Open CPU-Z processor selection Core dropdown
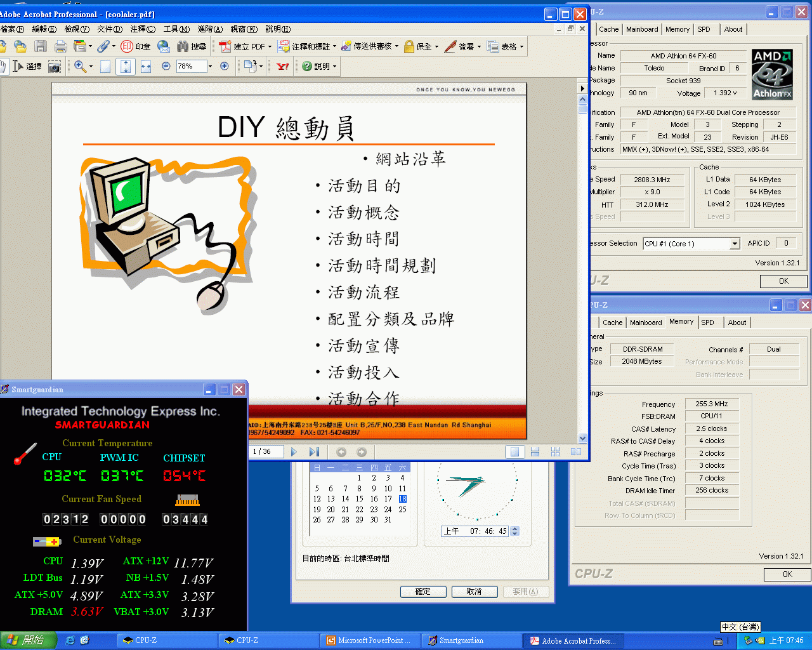 (x=735, y=244)
